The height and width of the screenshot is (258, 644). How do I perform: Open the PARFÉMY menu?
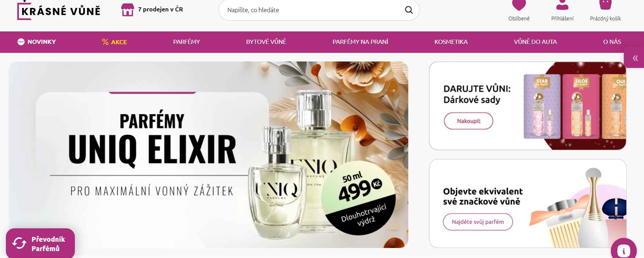click(186, 42)
